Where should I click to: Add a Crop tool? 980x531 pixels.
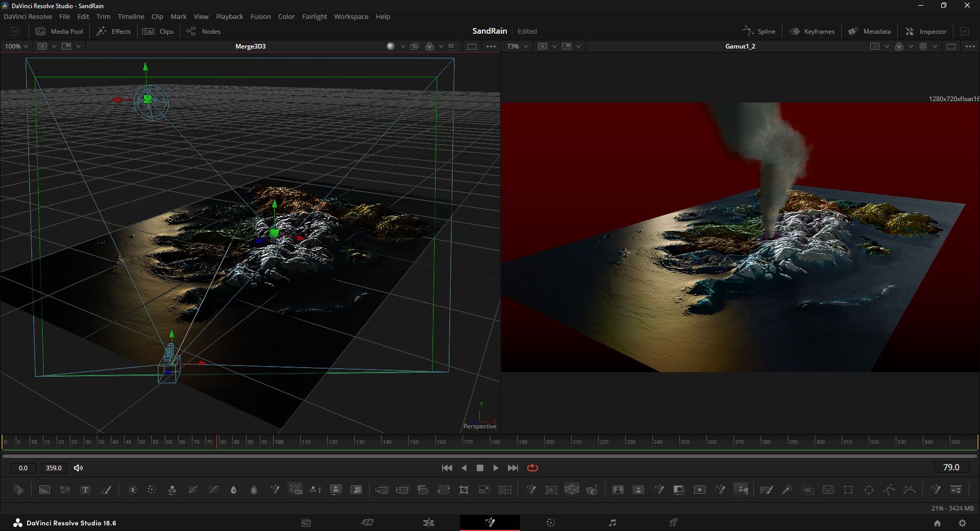(x=464, y=490)
